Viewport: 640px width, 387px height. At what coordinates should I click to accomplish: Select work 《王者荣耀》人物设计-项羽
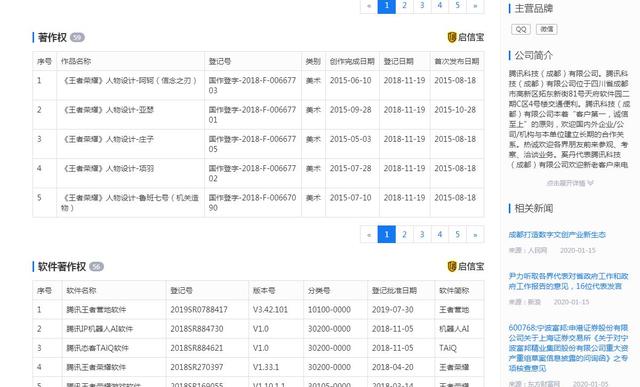108,169
